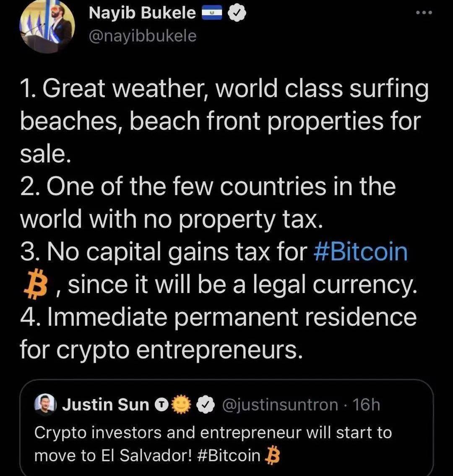Click the "Immediate permanent residence" tweet line
453x476 pixels.
(218, 317)
